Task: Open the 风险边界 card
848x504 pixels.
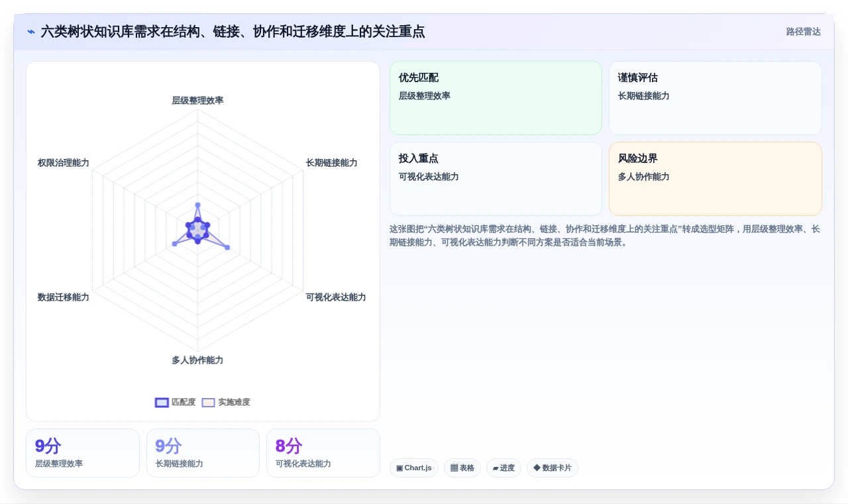Action: coord(715,179)
